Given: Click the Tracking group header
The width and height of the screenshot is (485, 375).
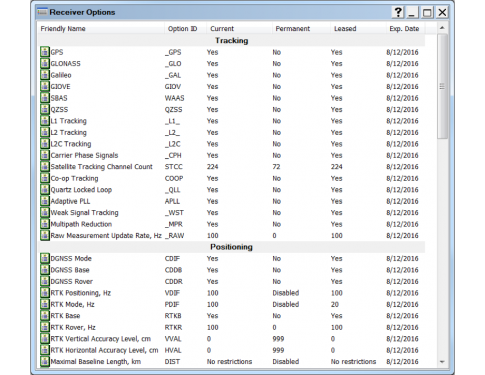Looking at the screenshot, I should [231, 40].
